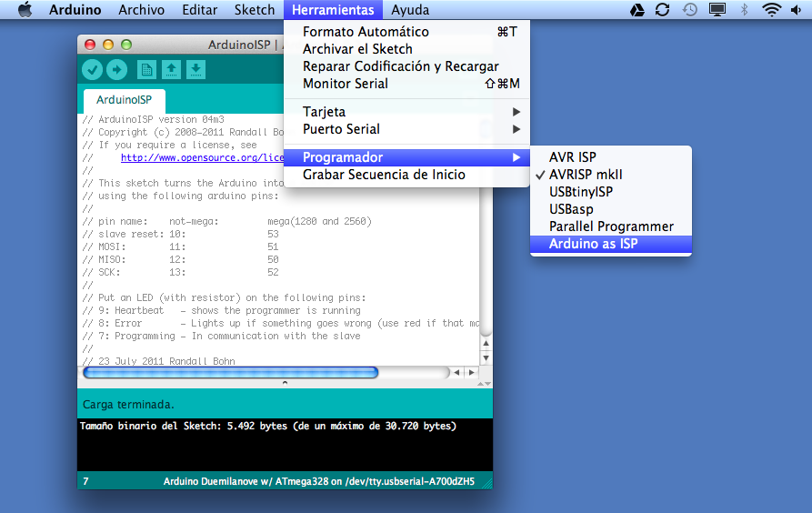Screen dimensions: 812x513
Task: Open the Editar menu
Action: [x=199, y=10]
